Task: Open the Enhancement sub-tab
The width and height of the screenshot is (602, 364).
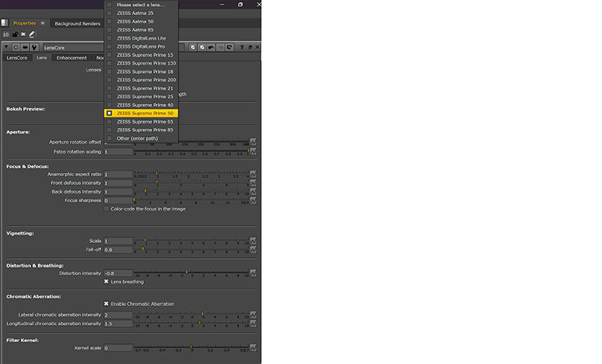Action: point(71,58)
